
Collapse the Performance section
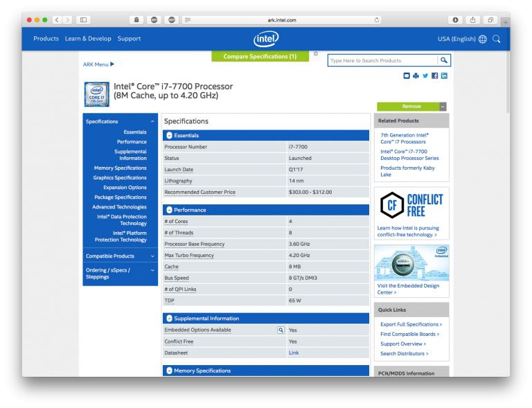(x=169, y=210)
